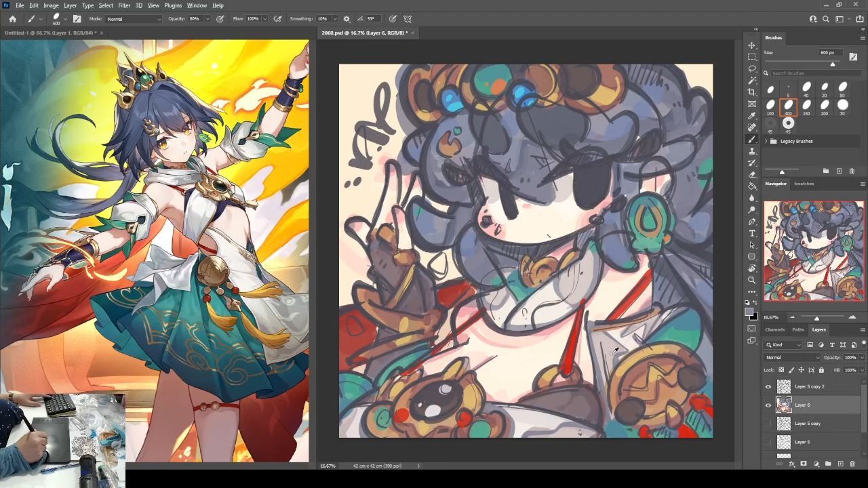Open layer blend mode Normal dropdown
868x488 pixels.
pyautogui.click(x=792, y=357)
